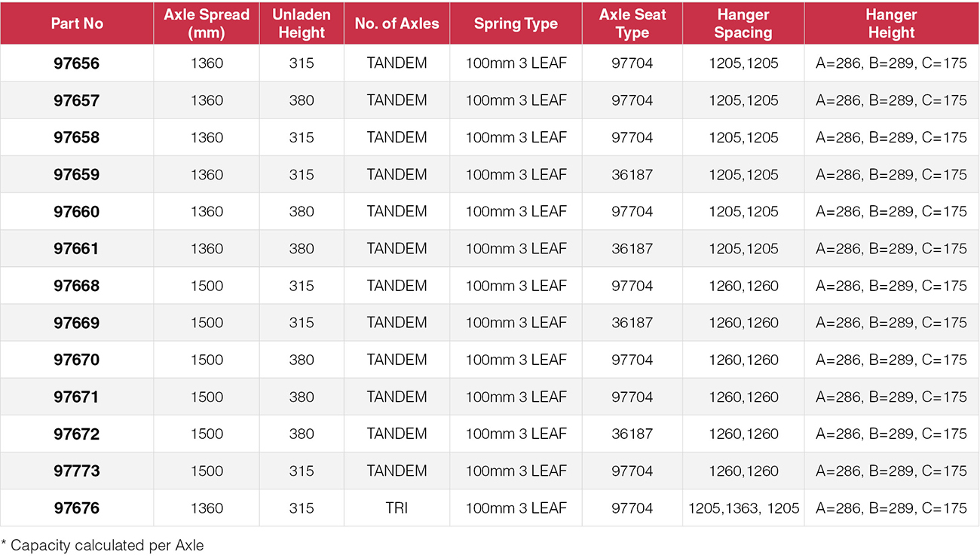The width and height of the screenshot is (980, 558).
Task: Click the Part No column header
Action: pyautogui.click(x=77, y=23)
